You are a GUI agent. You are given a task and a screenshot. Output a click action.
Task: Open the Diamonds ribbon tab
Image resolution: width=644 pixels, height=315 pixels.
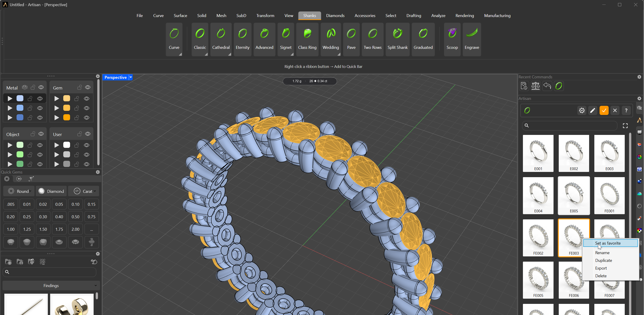click(x=335, y=15)
